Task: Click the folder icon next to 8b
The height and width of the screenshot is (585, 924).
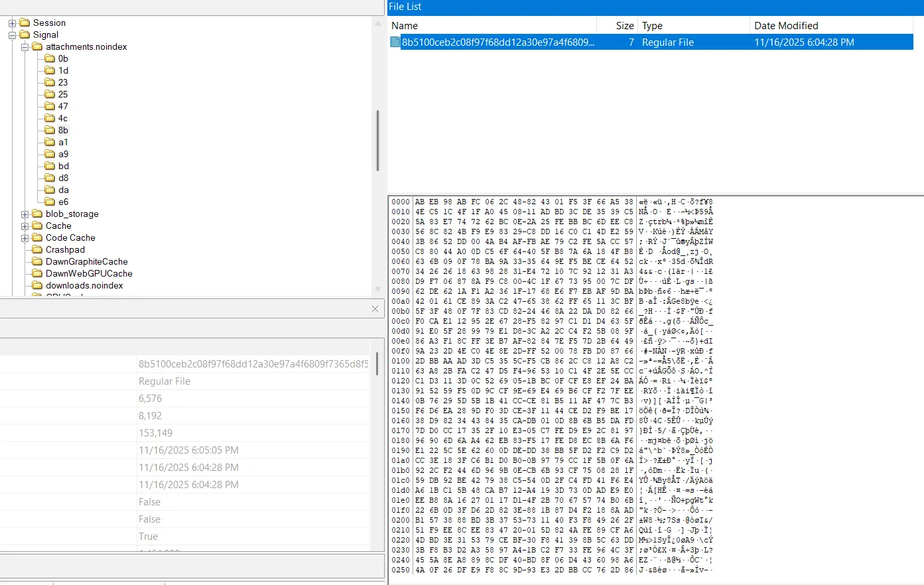Action: (x=50, y=131)
